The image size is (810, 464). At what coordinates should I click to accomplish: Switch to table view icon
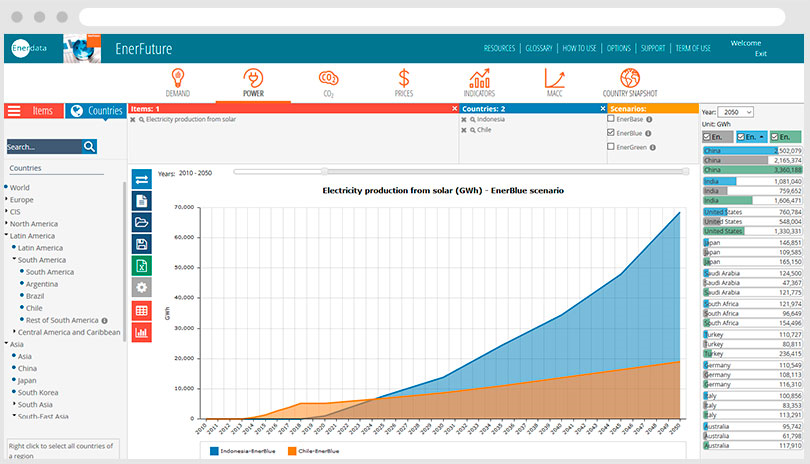point(142,310)
